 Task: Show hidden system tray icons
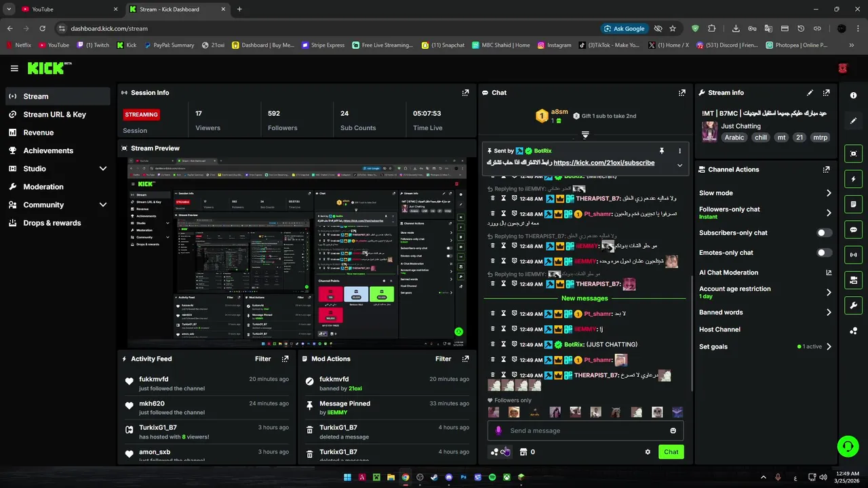coord(764,477)
